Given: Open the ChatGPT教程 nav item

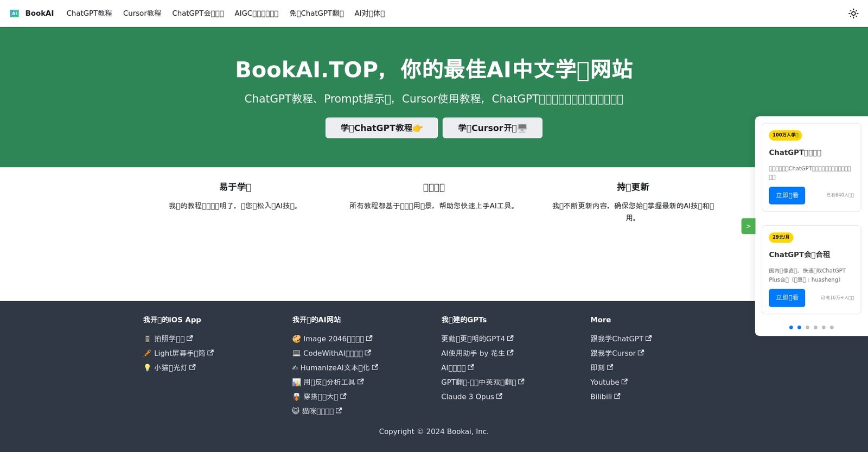Looking at the screenshot, I should pyautogui.click(x=89, y=13).
